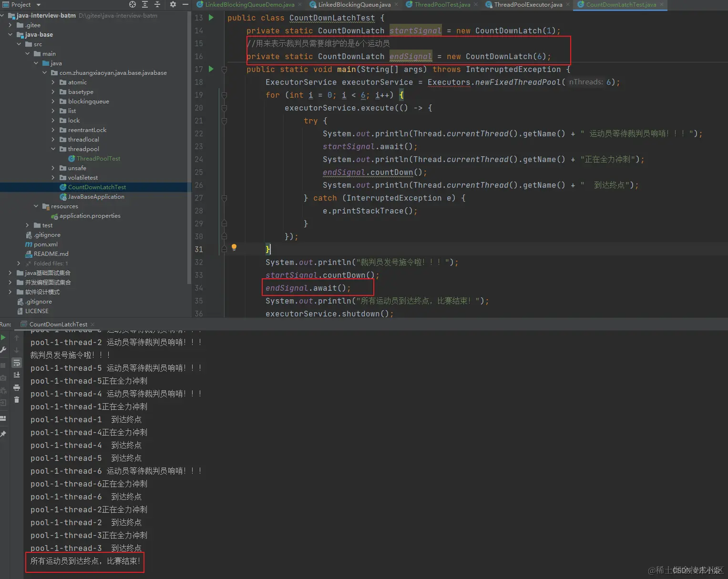The width and height of the screenshot is (728, 579).
Task: Click the Collapse All icon in Project panel
Action: coord(157,4)
